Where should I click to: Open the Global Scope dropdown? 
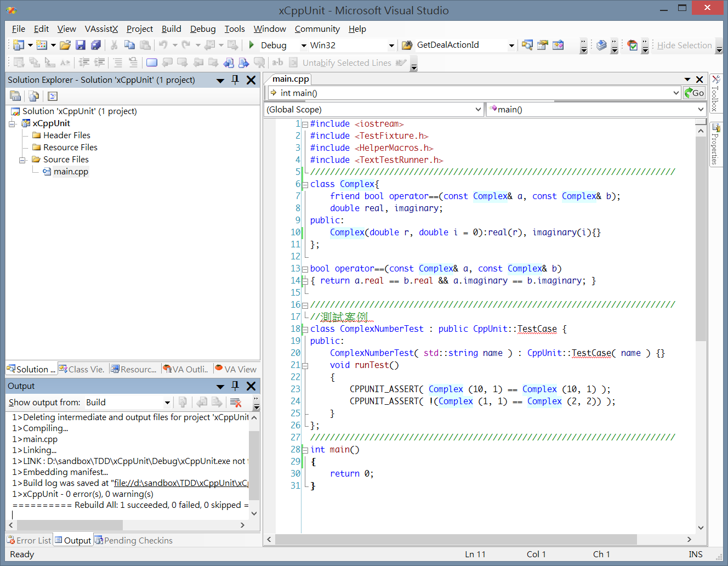[x=477, y=110]
